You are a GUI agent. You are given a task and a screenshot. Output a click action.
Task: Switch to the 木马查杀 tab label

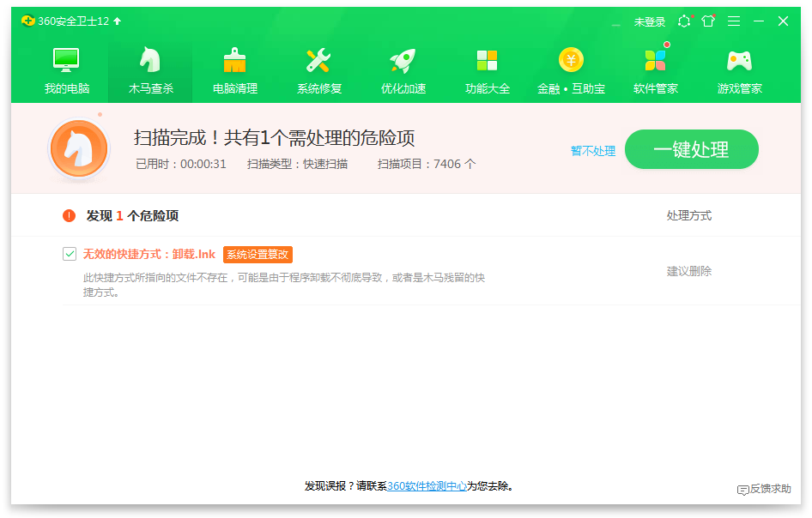pos(151,88)
